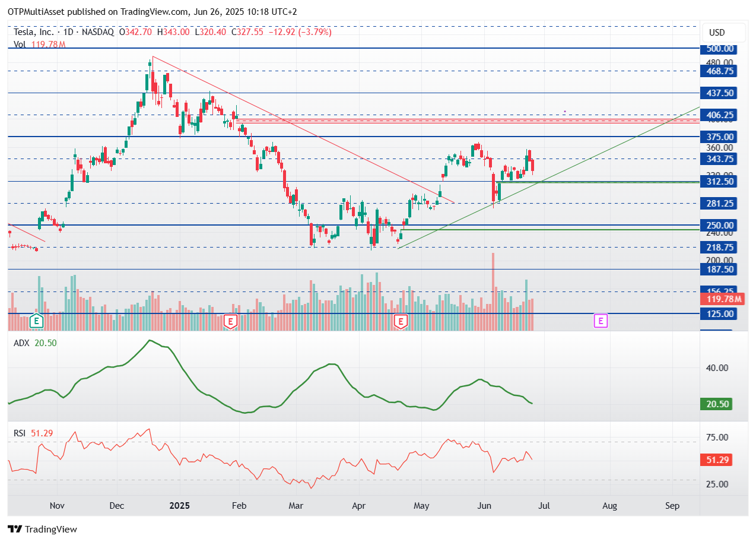The height and width of the screenshot is (542, 756).
Task: Select the 468.75 price level label
Action: (x=720, y=71)
